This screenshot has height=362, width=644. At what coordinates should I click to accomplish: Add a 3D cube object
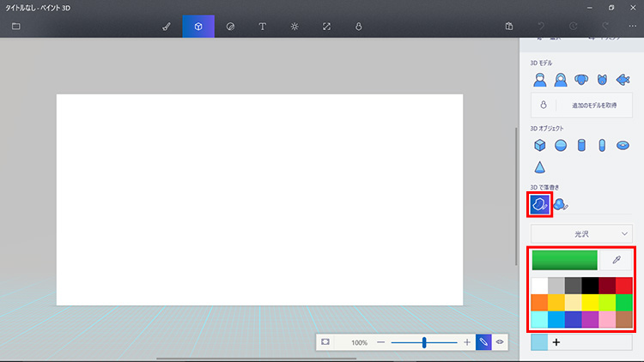(540, 145)
